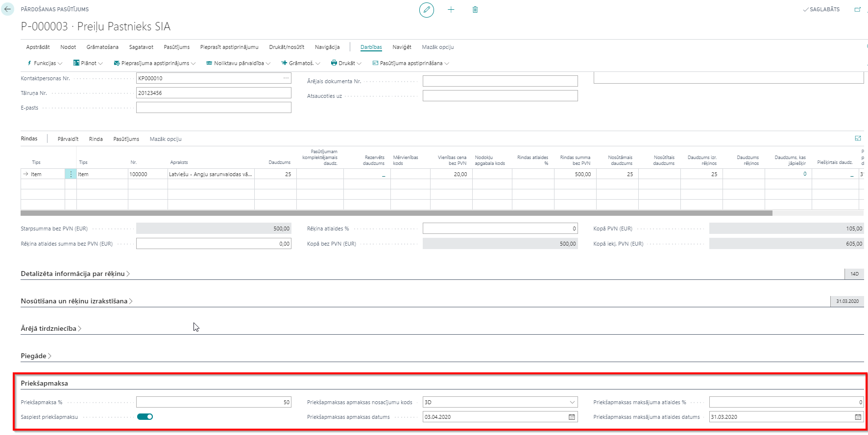Image resolution: width=868 pixels, height=435 pixels.
Task: Open Priekšapmaksas apmaksas nosacījumu kods dropdown
Action: point(572,402)
